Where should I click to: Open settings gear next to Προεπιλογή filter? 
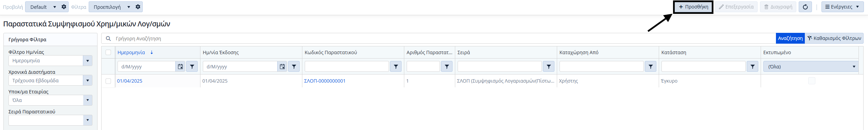[x=138, y=7]
